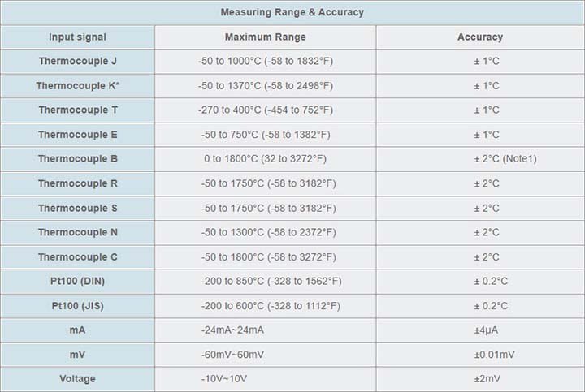Click the Accuracy column header
585x392 pixels.
pyautogui.click(x=480, y=37)
